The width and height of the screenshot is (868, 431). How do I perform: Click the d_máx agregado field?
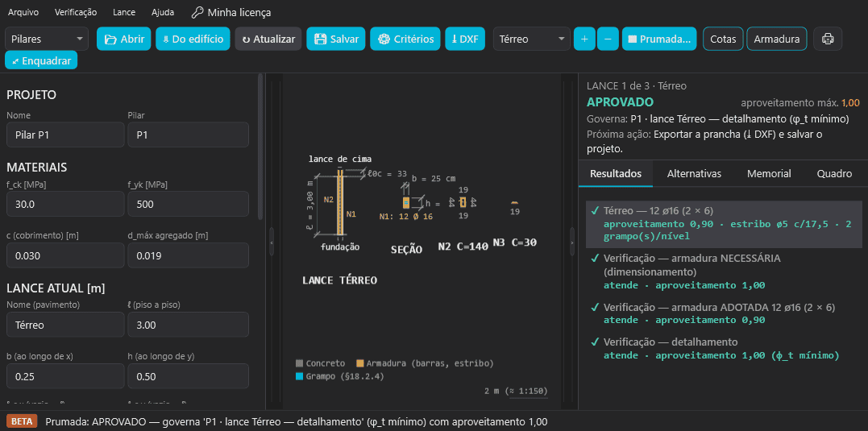tap(189, 255)
